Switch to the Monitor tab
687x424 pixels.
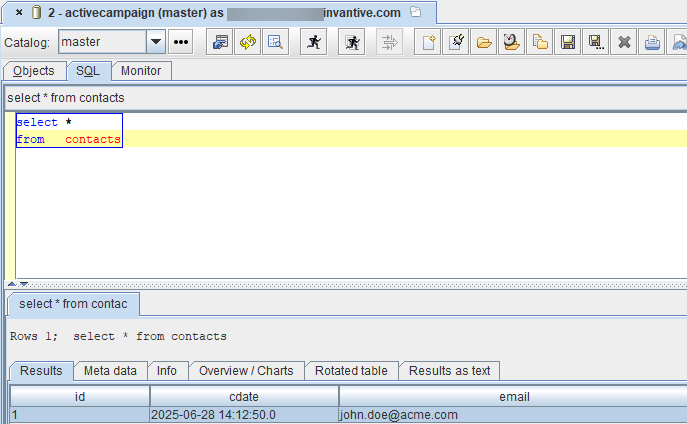click(141, 71)
